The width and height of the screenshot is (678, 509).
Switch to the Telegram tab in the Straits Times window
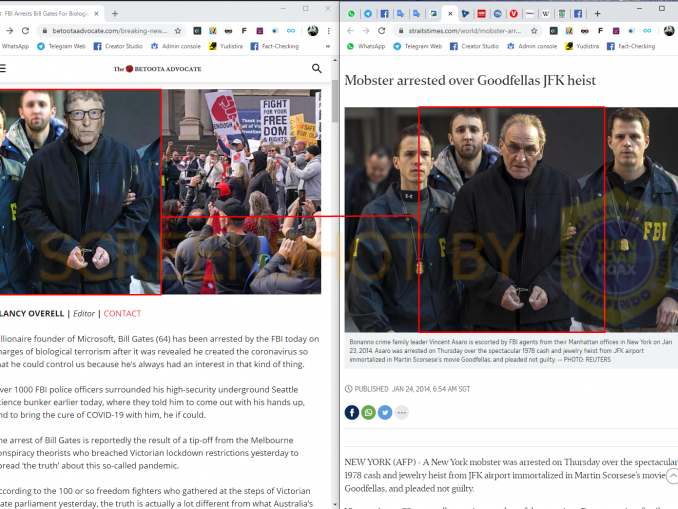tap(368, 14)
